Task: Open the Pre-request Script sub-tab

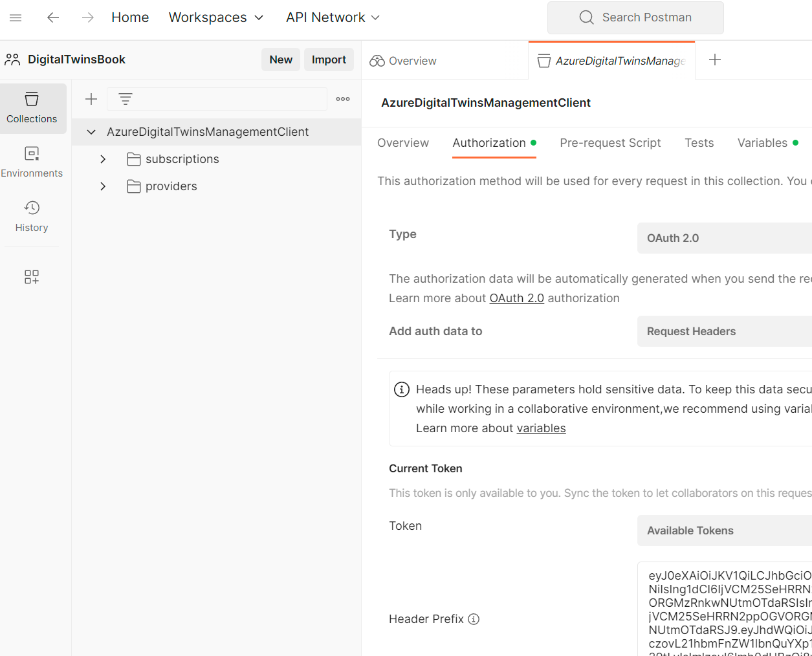Action: click(x=610, y=143)
